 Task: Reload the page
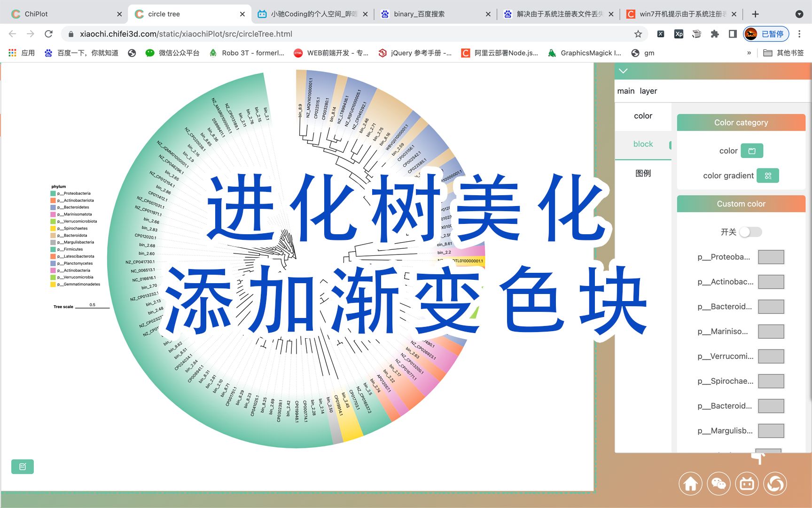coord(48,34)
